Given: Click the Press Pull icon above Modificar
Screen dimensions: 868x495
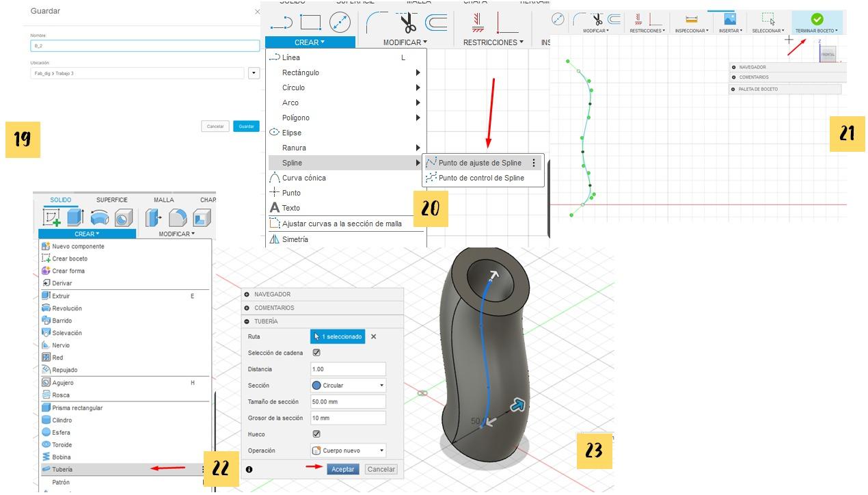Looking at the screenshot, I should pyautogui.click(x=154, y=217).
